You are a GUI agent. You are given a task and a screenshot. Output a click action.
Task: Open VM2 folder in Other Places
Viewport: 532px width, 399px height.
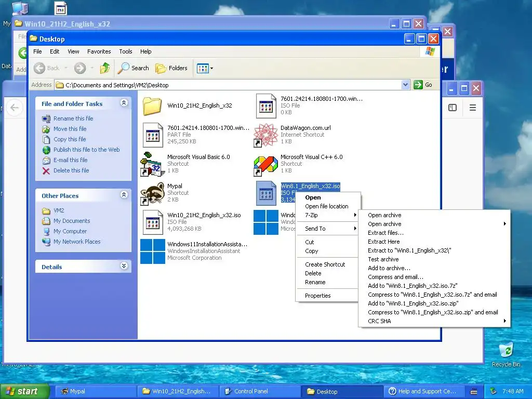pos(59,211)
